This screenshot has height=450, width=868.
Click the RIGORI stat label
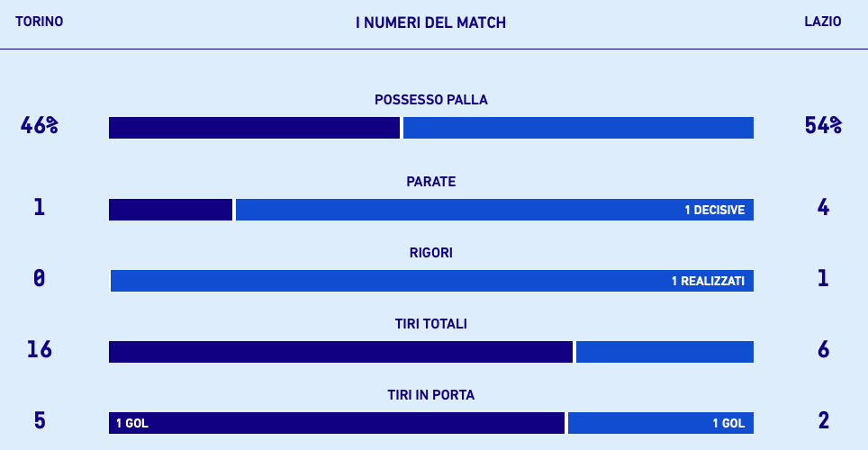point(430,253)
